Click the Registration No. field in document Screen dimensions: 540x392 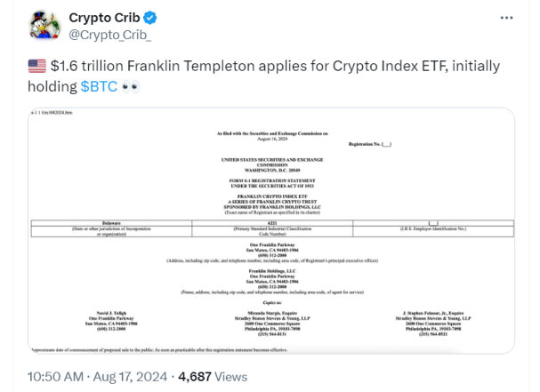[370, 144]
